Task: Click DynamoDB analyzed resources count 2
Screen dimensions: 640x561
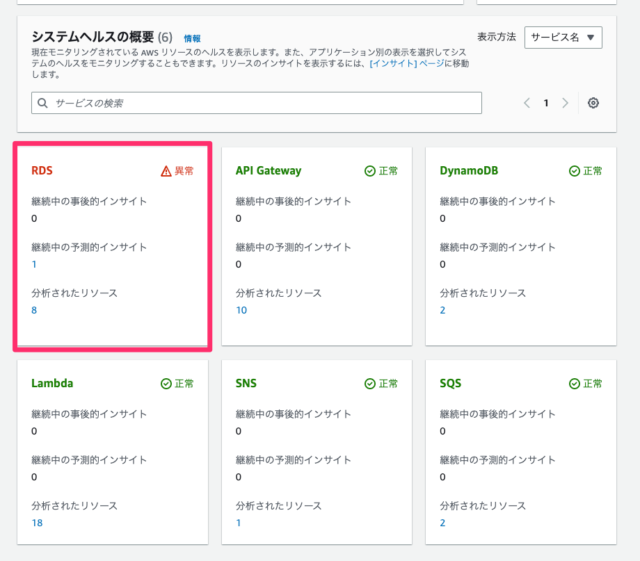Action: click(442, 310)
